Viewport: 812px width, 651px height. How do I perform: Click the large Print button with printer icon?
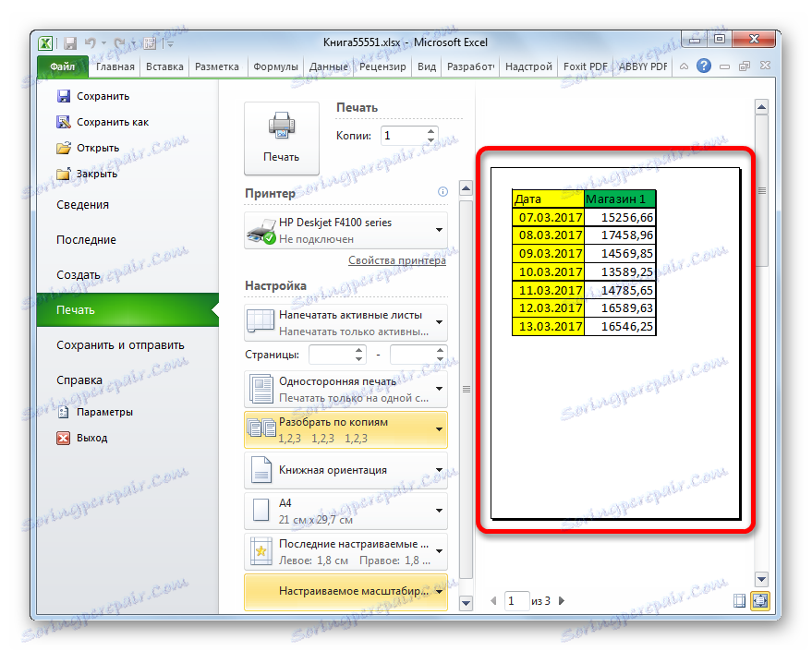tap(281, 139)
